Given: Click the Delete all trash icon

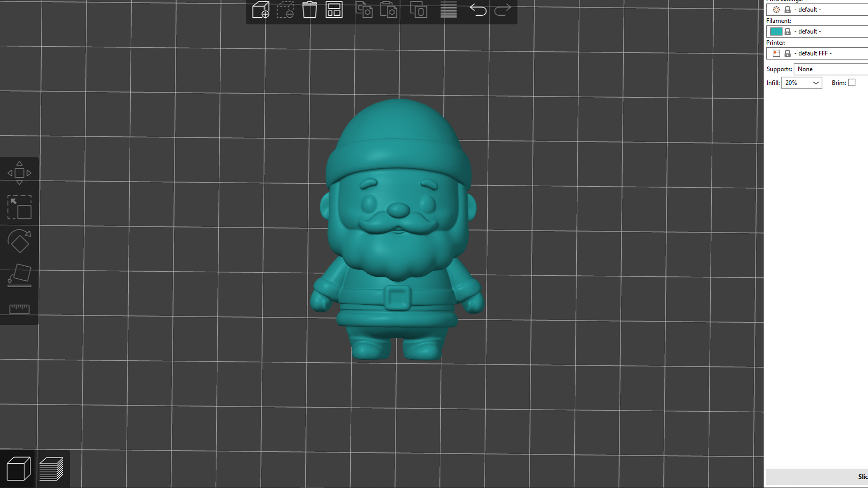Looking at the screenshot, I should pos(309,9).
